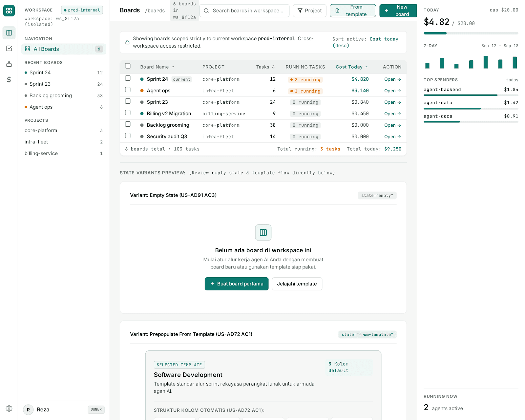Click the daily spend cap progress bar
Image resolution: width=525 pixels, height=420 pixels.
(471, 33)
